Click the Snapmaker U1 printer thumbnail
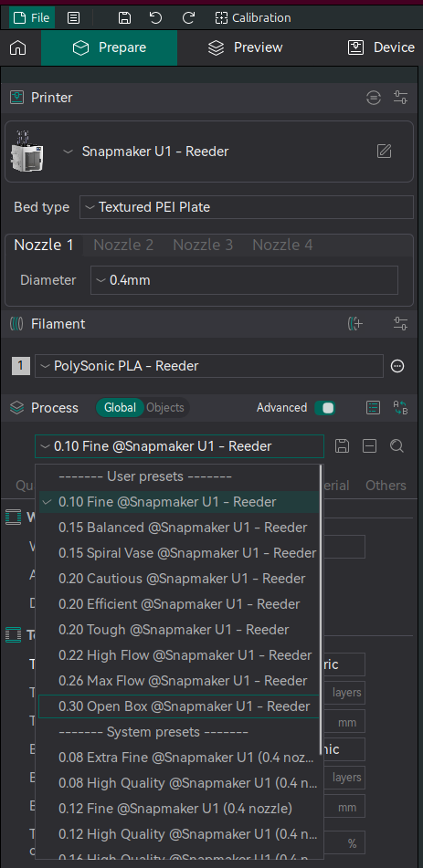Viewport: 423px width, 868px height. coord(26,152)
